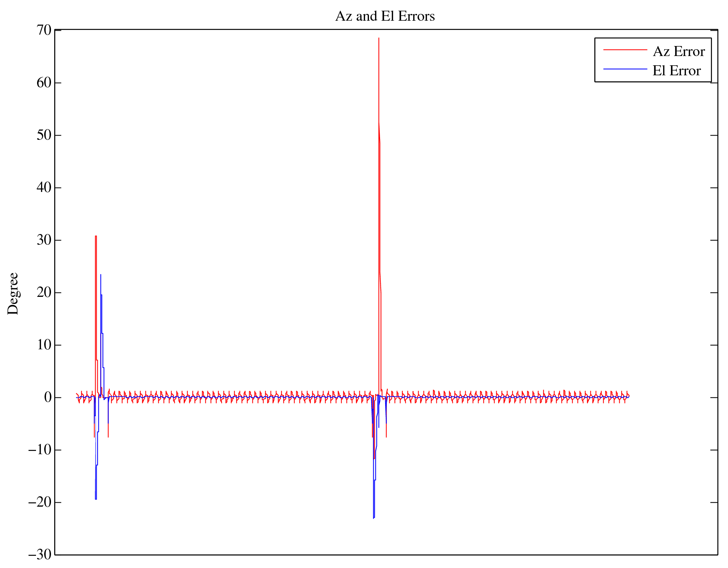Click the plot title Az and El Errors
Screen dimensions: 728x568
[385, 16]
